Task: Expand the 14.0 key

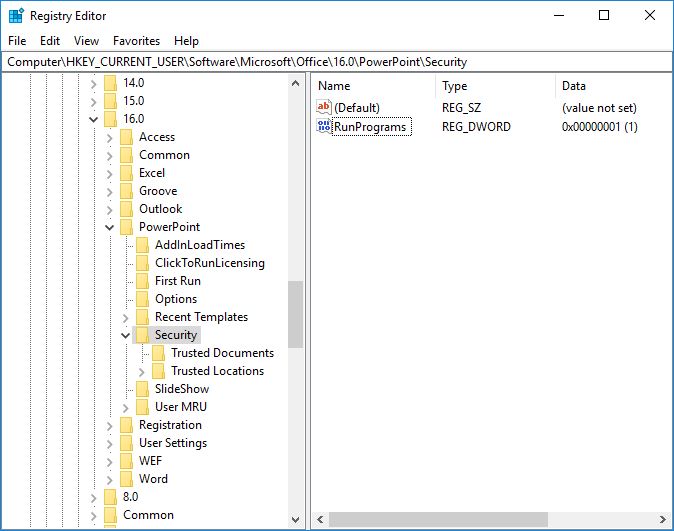Action: (x=94, y=83)
